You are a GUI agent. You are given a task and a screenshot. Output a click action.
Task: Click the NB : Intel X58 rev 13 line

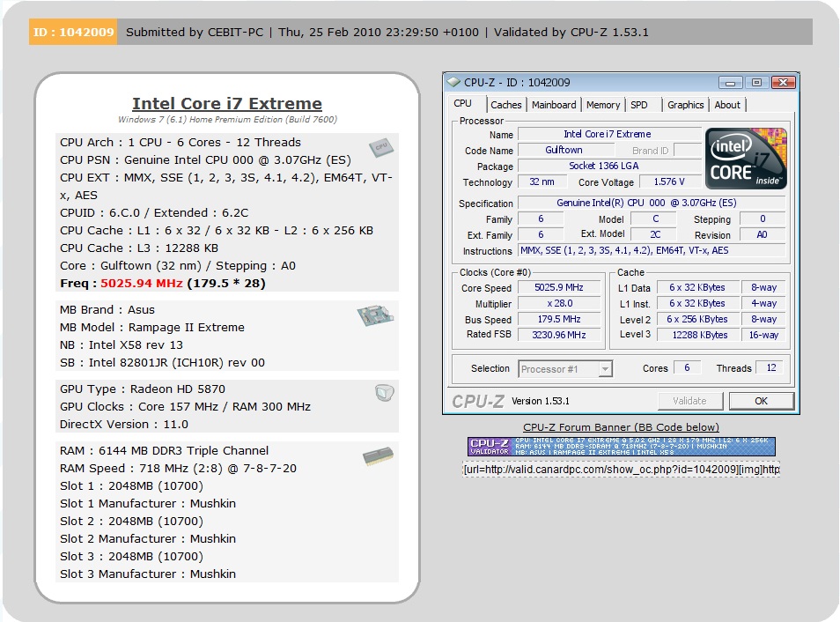tap(122, 344)
